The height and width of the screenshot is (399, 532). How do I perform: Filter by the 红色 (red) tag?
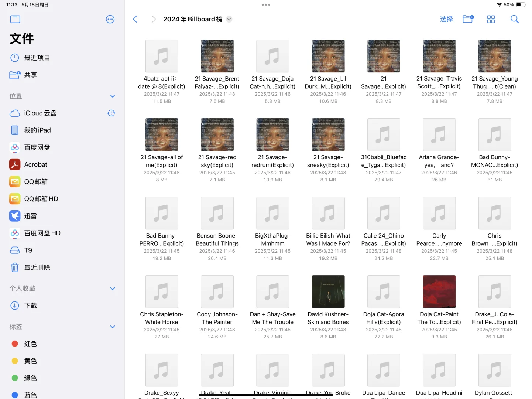[x=30, y=344]
